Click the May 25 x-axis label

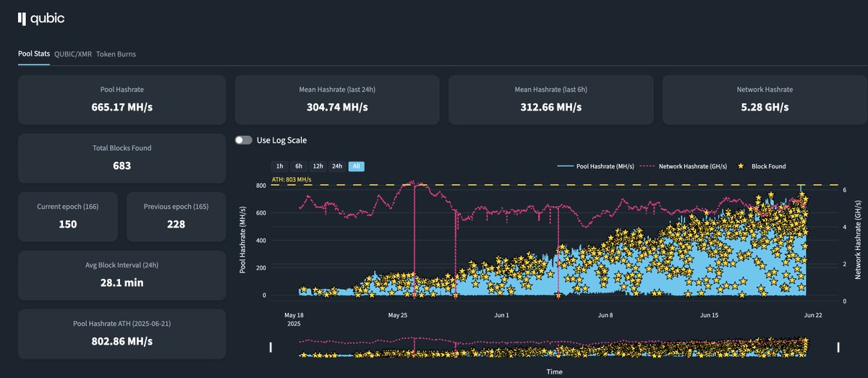pyautogui.click(x=399, y=315)
